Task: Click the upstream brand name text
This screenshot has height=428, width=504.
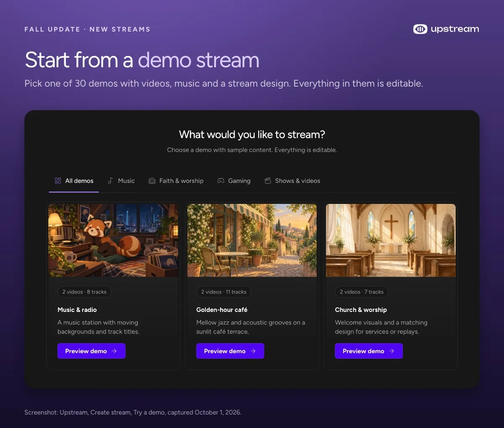Action: click(x=455, y=29)
